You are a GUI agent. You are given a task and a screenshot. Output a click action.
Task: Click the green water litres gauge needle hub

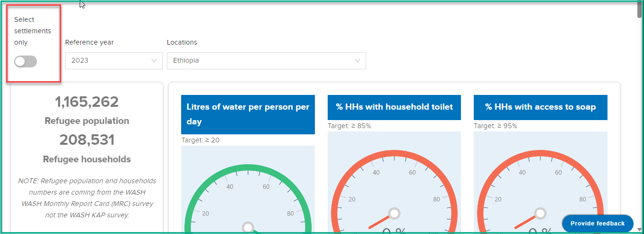(248, 228)
